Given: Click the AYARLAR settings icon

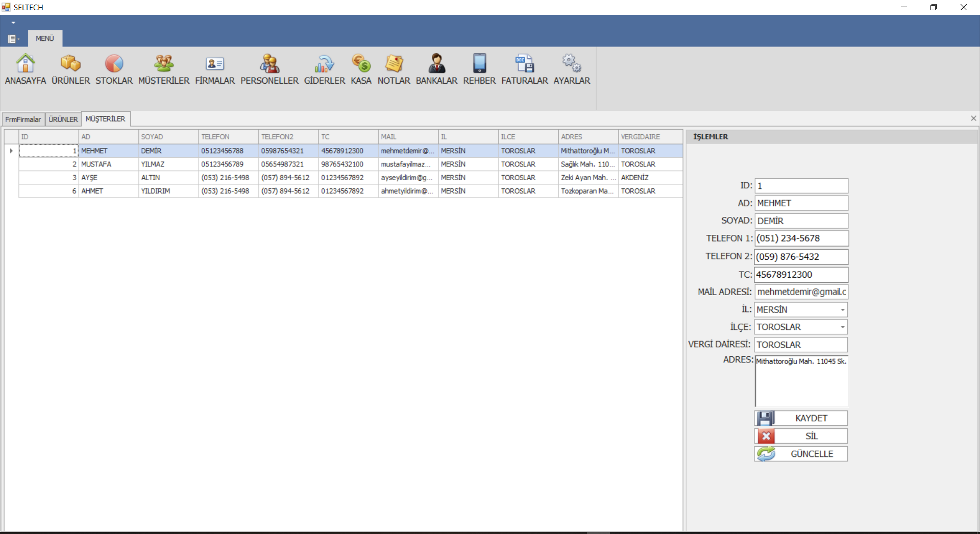Looking at the screenshot, I should click(x=570, y=69).
